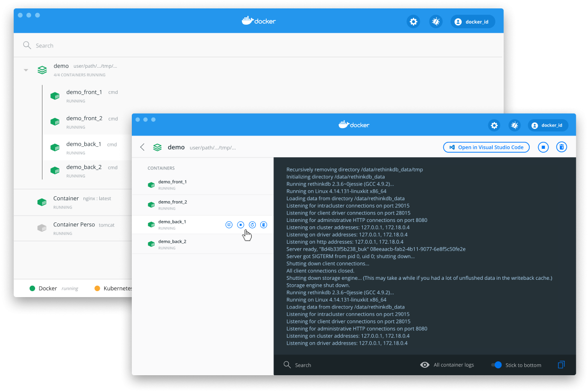Click orange Kubernetes status dot

pos(97,288)
